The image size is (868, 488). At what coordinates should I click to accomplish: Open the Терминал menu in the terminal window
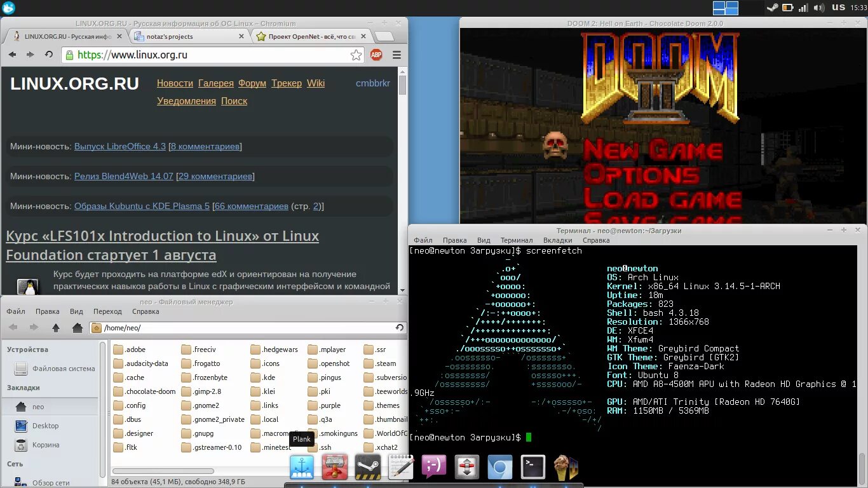517,240
